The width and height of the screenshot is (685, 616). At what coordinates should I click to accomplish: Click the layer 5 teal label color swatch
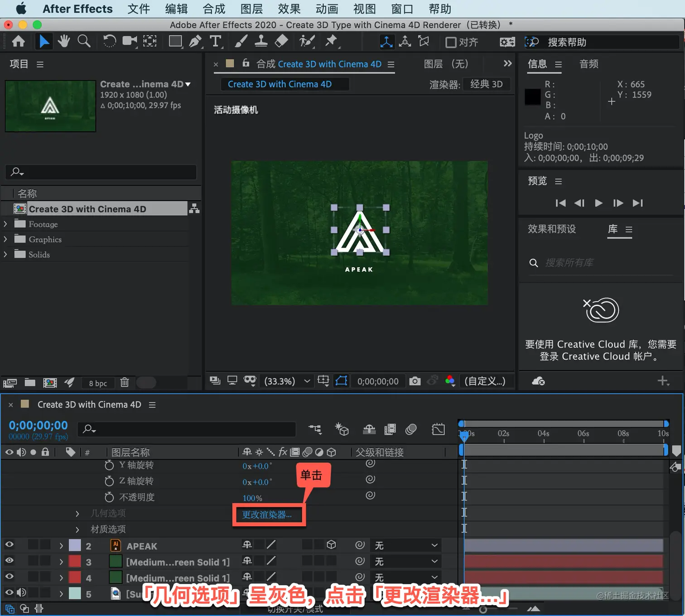click(75, 593)
